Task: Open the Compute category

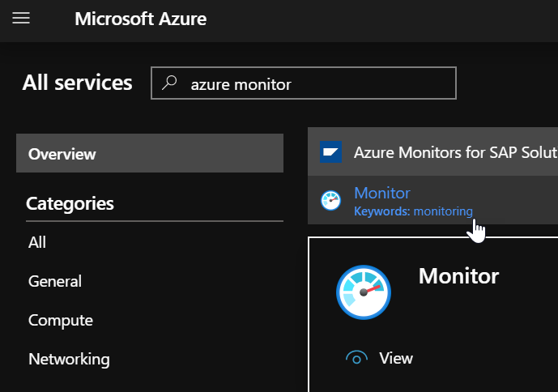Action: tap(61, 320)
